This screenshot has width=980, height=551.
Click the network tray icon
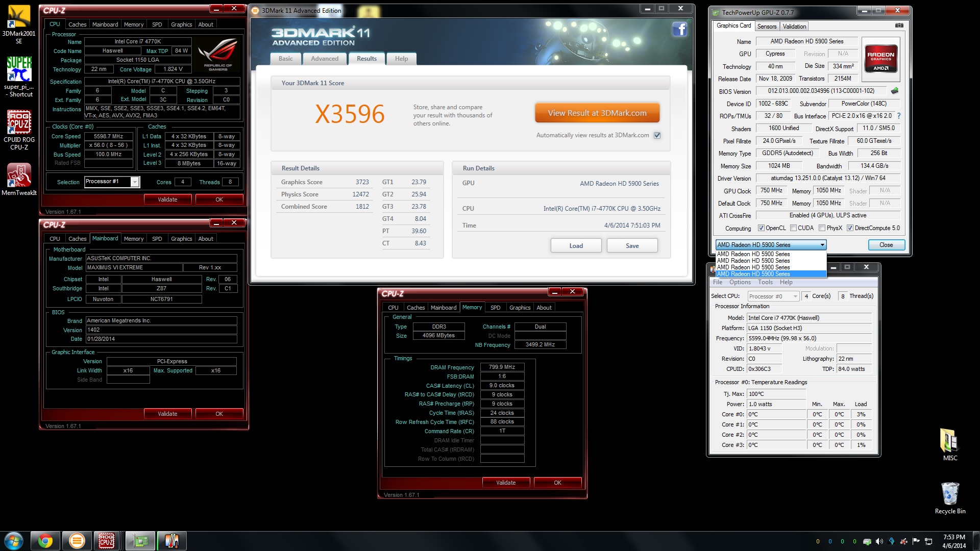point(928,541)
